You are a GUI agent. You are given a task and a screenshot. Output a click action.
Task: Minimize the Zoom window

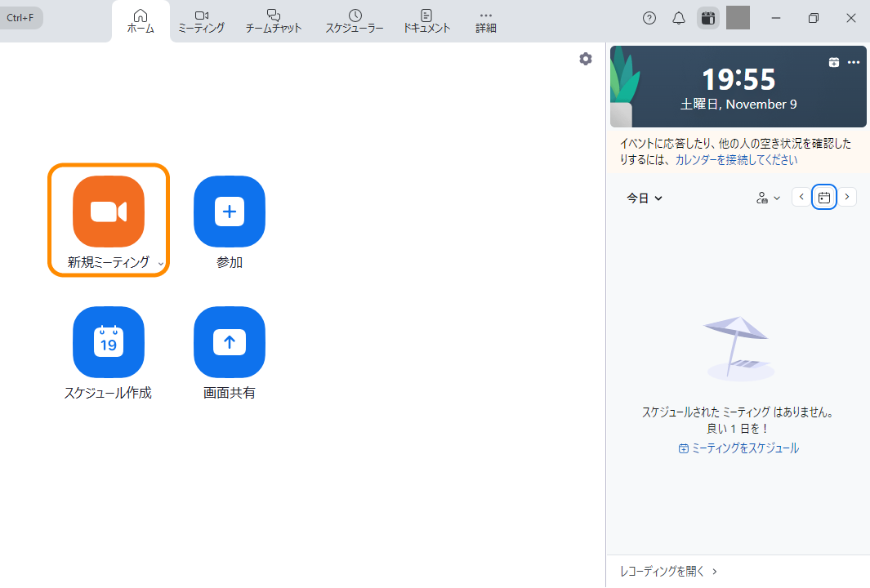776,18
